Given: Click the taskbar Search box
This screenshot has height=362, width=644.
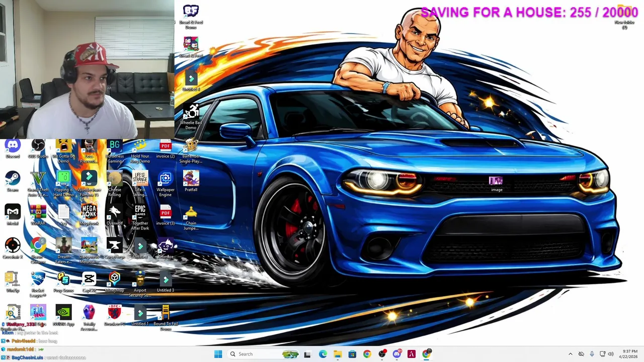Looking at the screenshot, I should pyautogui.click(x=264, y=354).
